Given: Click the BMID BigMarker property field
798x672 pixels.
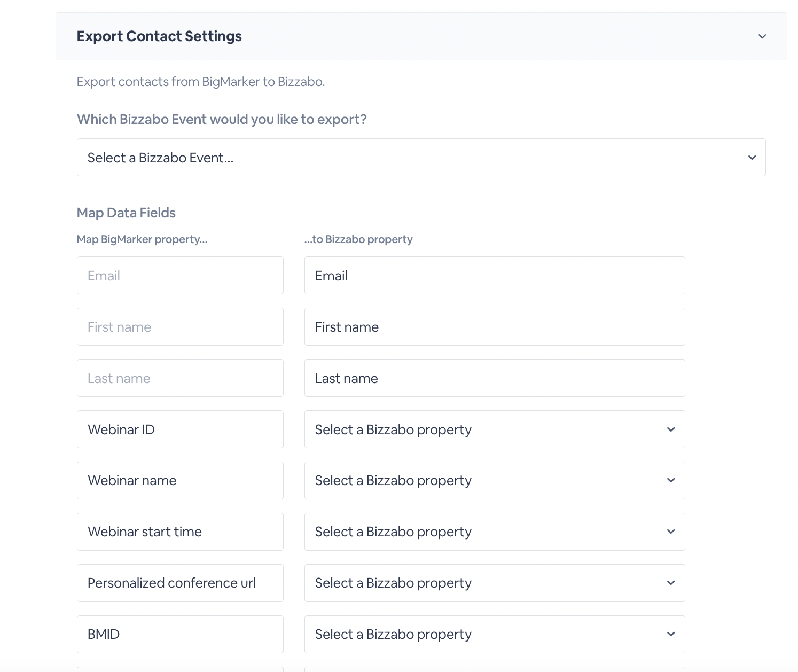Looking at the screenshot, I should click(180, 635).
